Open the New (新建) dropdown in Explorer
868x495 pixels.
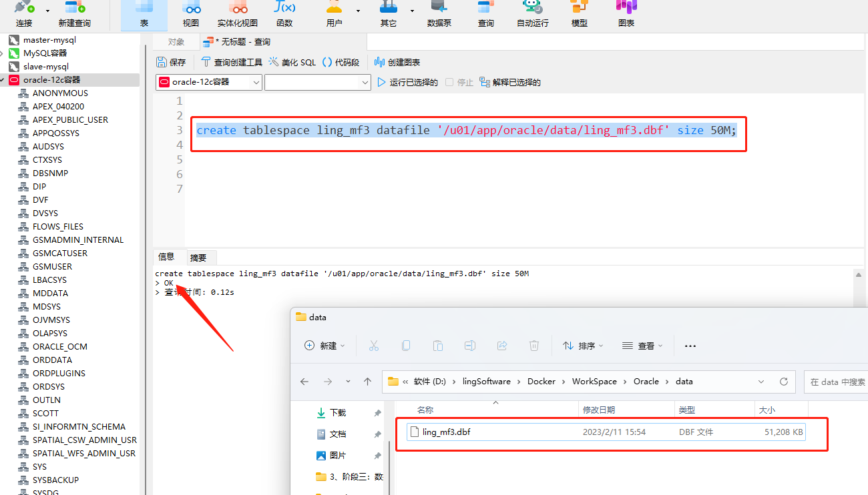pyautogui.click(x=325, y=346)
